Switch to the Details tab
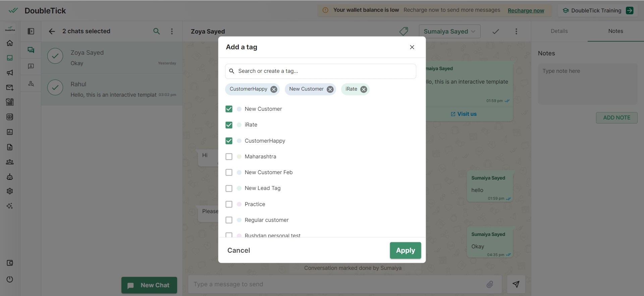The height and width of the screenshot is (296, 644). (559, 31)
